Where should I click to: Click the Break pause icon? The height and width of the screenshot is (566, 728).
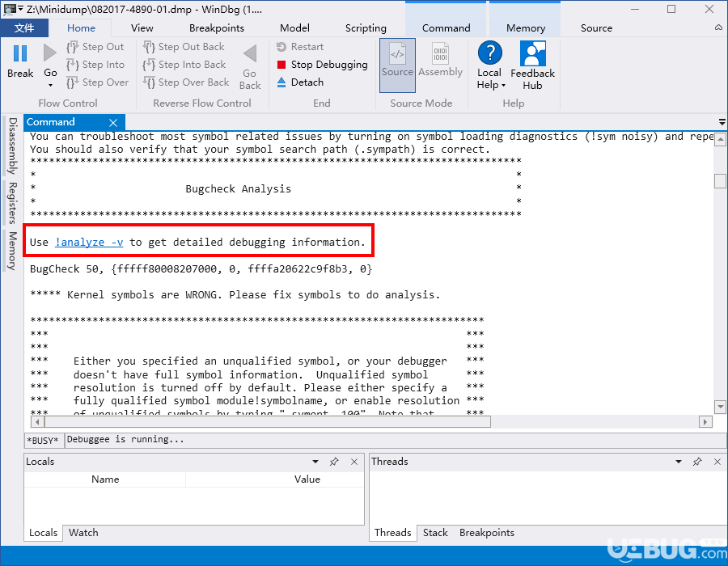[x=20, y=53]
